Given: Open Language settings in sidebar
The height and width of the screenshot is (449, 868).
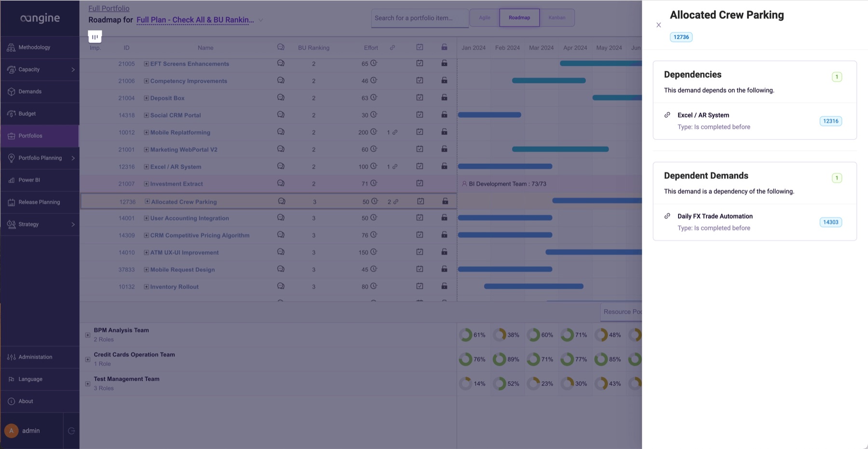Looking at the screenshot, I should point(40,379).
